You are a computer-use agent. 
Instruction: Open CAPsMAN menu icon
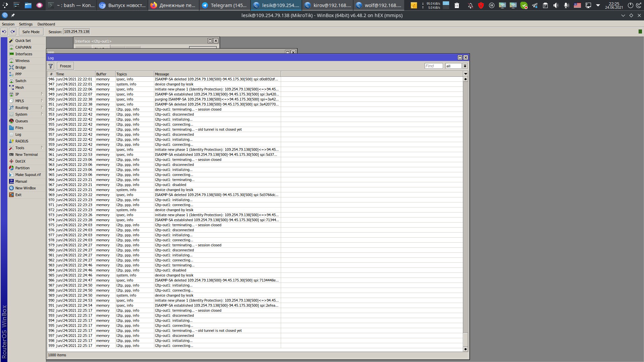11,47
